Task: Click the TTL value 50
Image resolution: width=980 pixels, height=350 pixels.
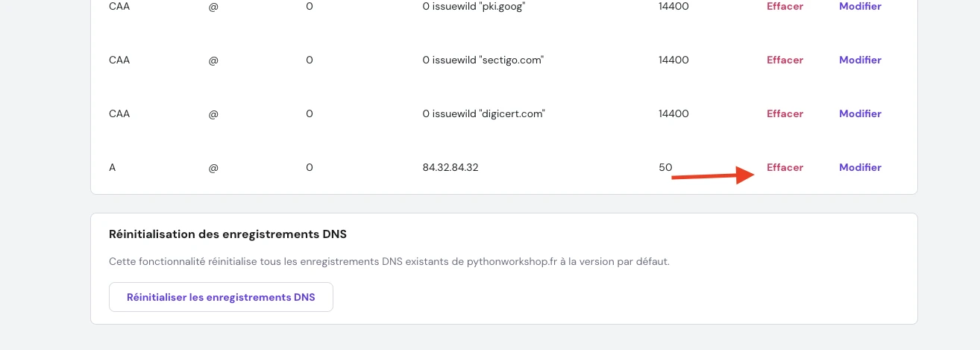Action: click(x=665, y=167)
